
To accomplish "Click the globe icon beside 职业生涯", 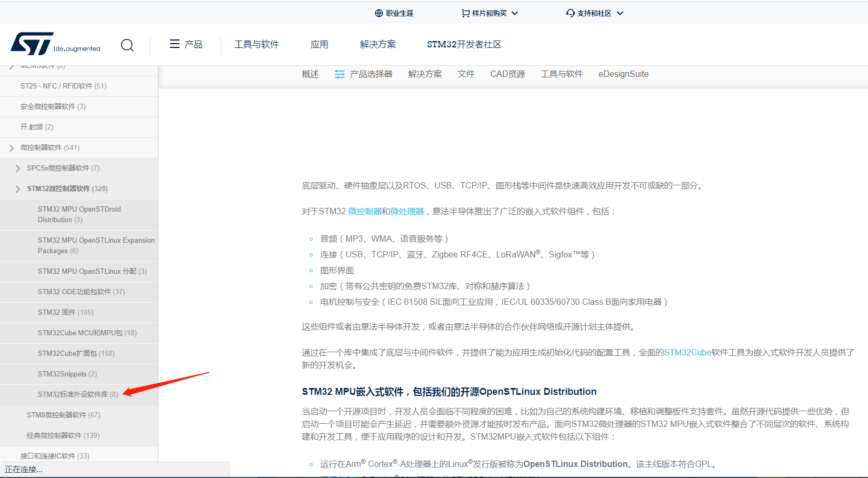I will 379,13.
